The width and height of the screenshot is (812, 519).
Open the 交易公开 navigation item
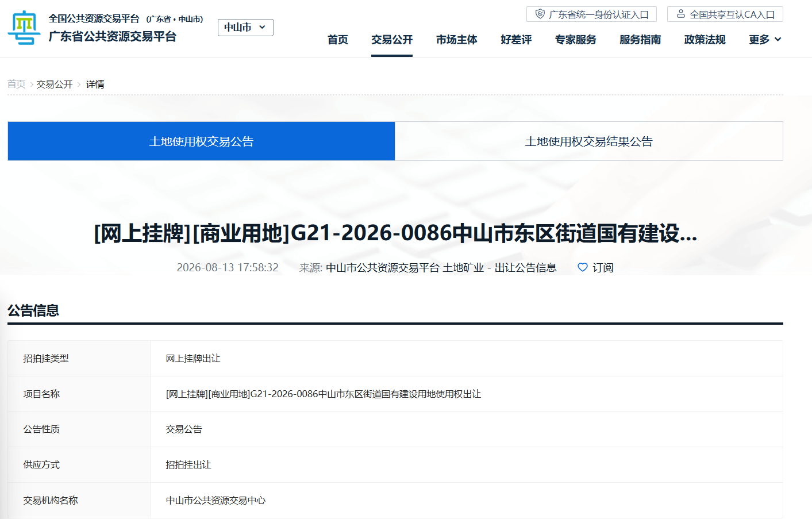click(392, 40)
